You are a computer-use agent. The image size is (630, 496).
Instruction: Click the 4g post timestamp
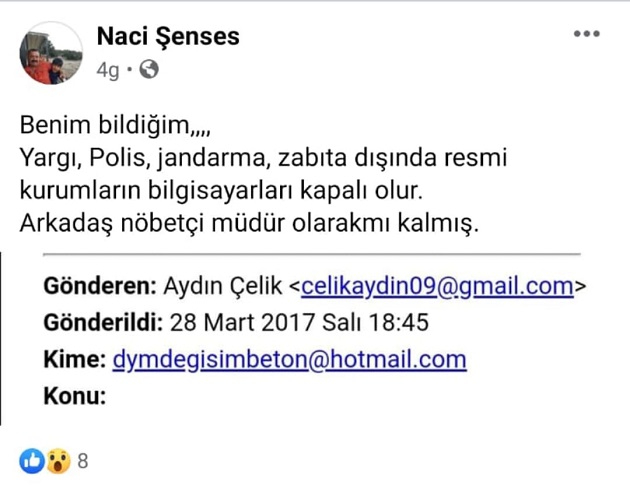point(107,70)
